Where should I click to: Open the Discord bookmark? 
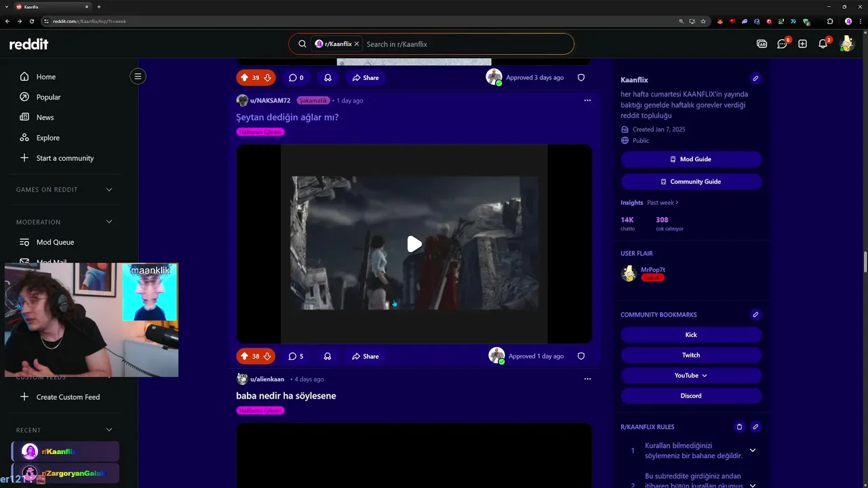pos(691,396)
